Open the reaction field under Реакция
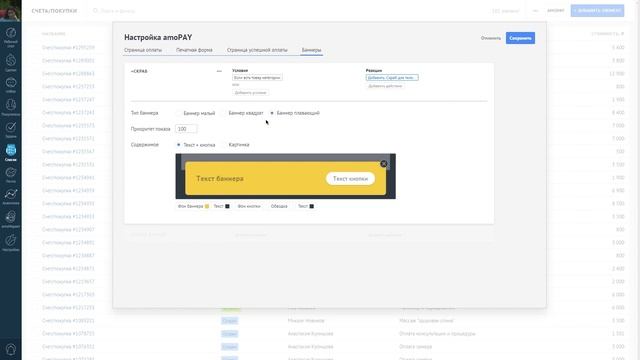The height and width of the screenshot is (360, 640). click(392, 78)
